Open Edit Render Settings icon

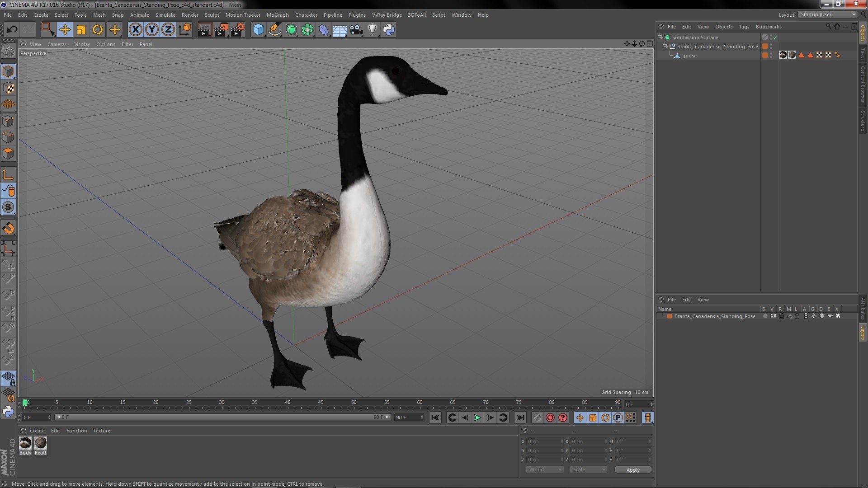coord(238,30)
